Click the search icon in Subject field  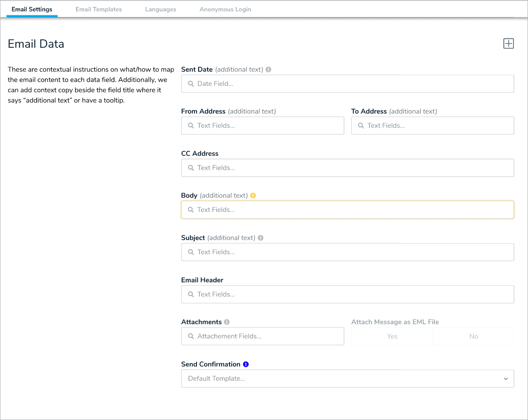click(x=191, y=252)
